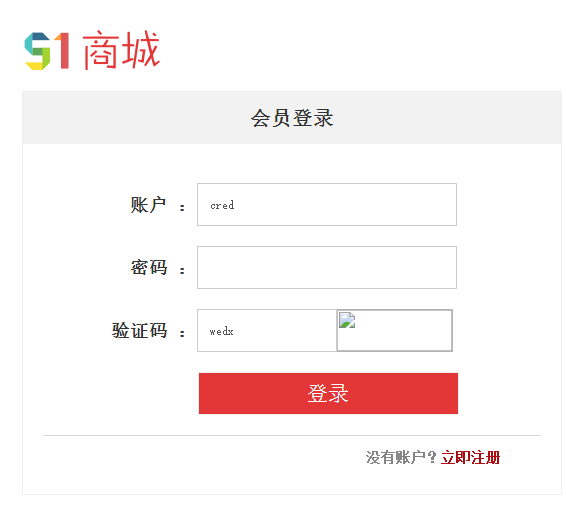Click the gray login panel header bar
This screenshot has height=507, width=566.
point(292,118)
